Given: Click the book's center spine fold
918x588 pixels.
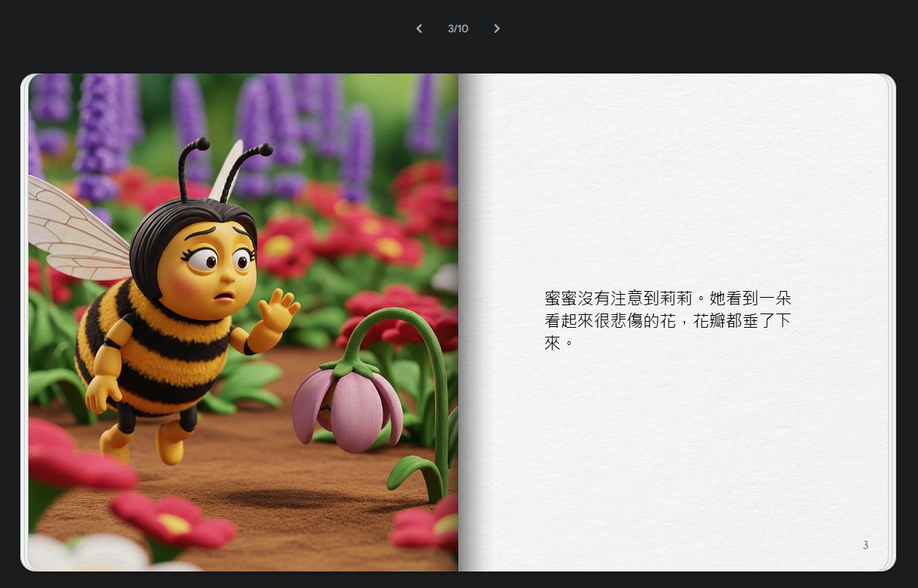Looking at the screenshot, I should (x=458, y=322).
